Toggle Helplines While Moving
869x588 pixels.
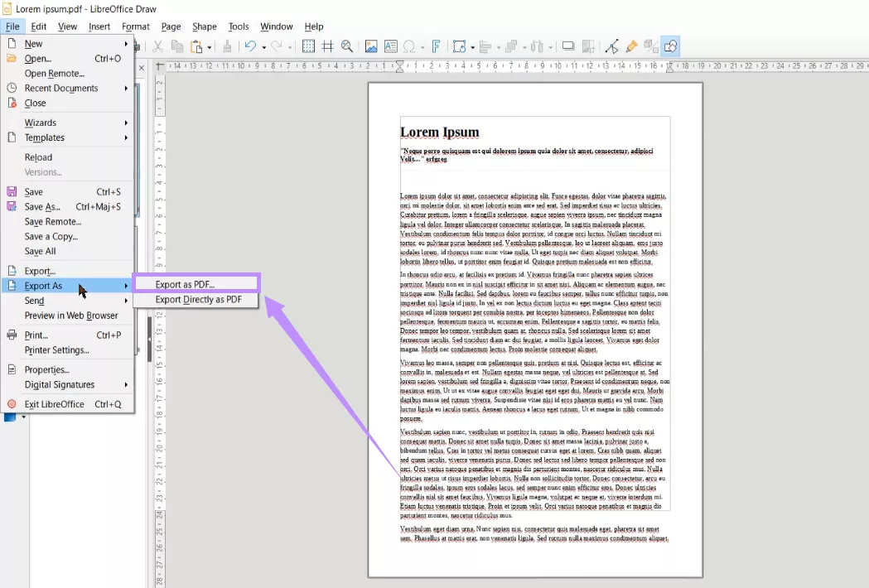pos(328,46)
